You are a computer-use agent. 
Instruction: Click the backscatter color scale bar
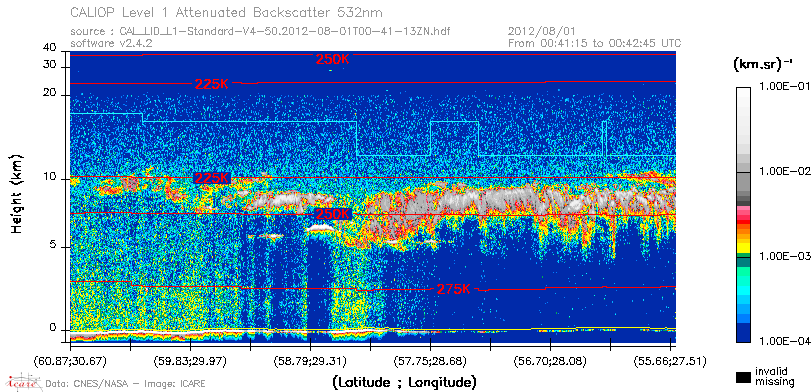[744, 215]
